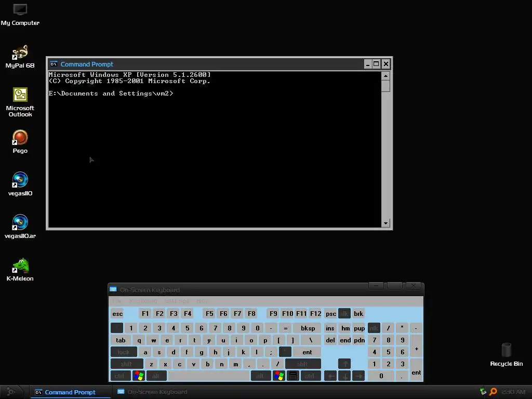Toggle the num lock (nlk) key
Screen dimensions: 532x399
coord(374,328)
